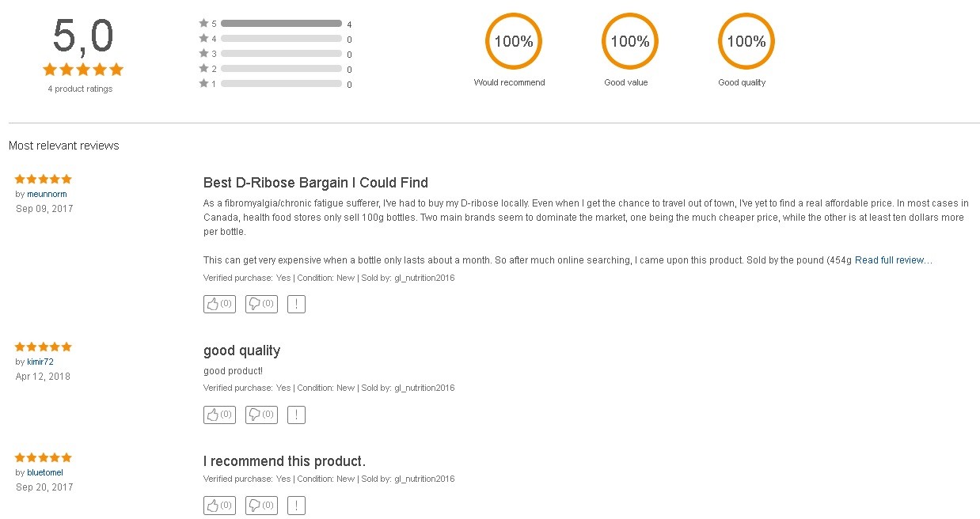Report the bluetomel review
This screenshot has width=980, height=519.
[296, 506]
